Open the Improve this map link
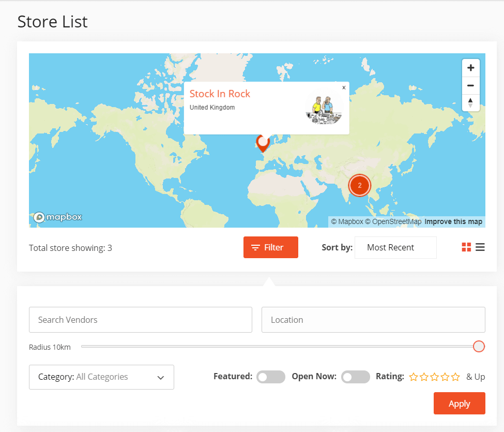The height and width of the screenshot is (432, 504). click(453, 221)
